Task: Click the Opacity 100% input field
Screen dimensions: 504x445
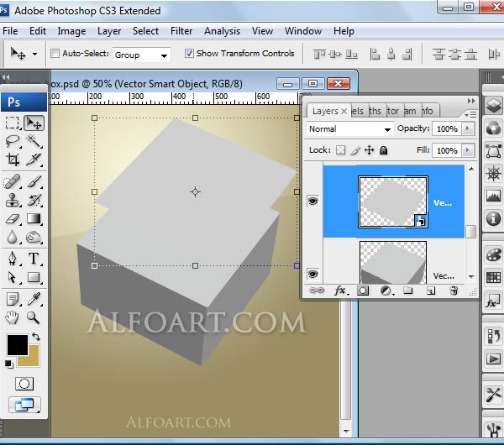Action: pos(447,128)
